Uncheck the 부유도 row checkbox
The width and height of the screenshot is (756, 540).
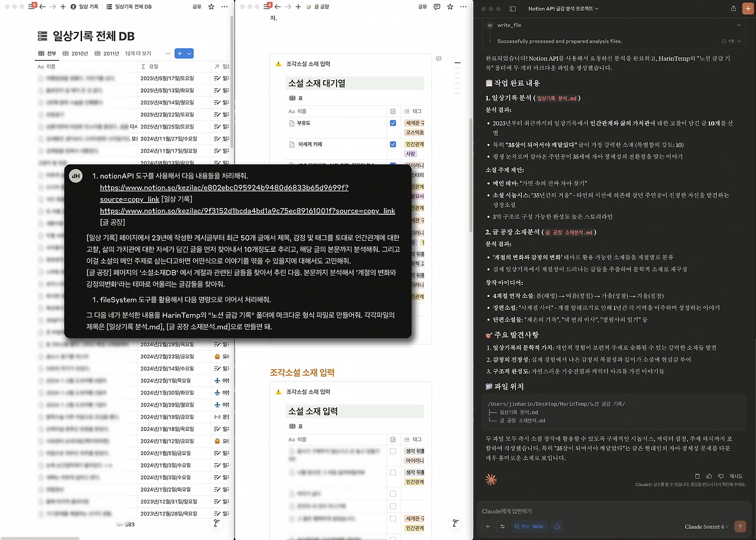coord(393,123)
